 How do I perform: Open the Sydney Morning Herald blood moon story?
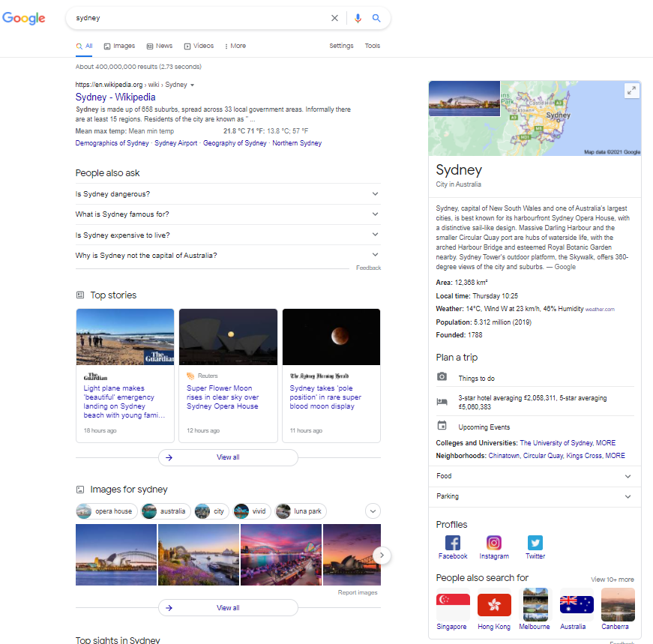click(x=325, y=397)
